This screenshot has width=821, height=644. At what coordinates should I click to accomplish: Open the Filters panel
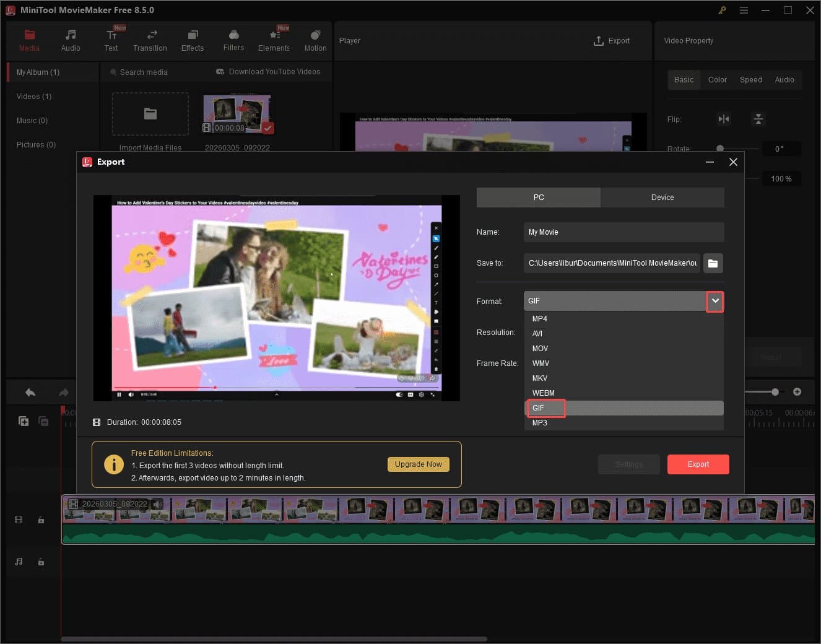(x=233, y=39)
